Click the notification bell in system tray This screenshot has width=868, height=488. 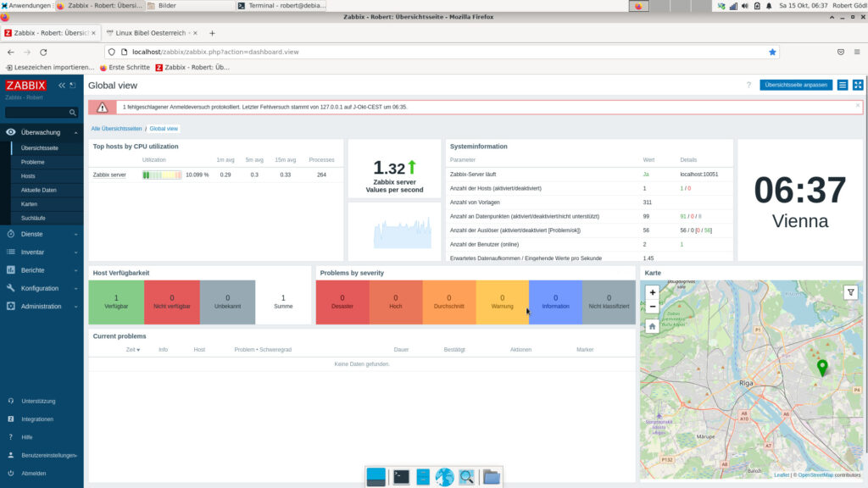769,6
